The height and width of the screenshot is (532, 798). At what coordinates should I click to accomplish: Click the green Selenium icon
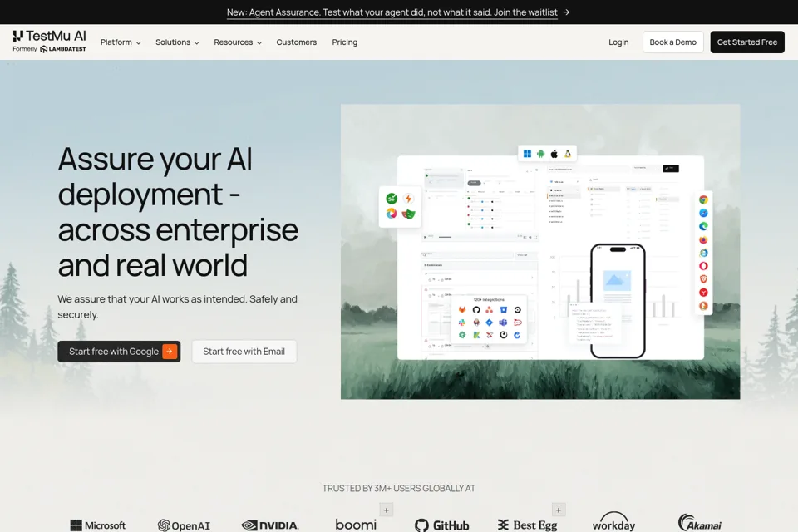click(392, 199)
